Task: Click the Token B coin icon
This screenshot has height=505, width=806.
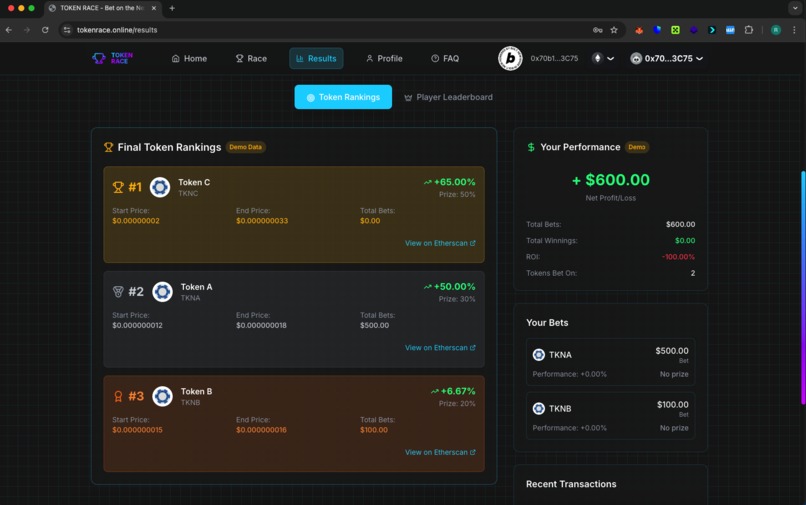Action: point(162,396)
